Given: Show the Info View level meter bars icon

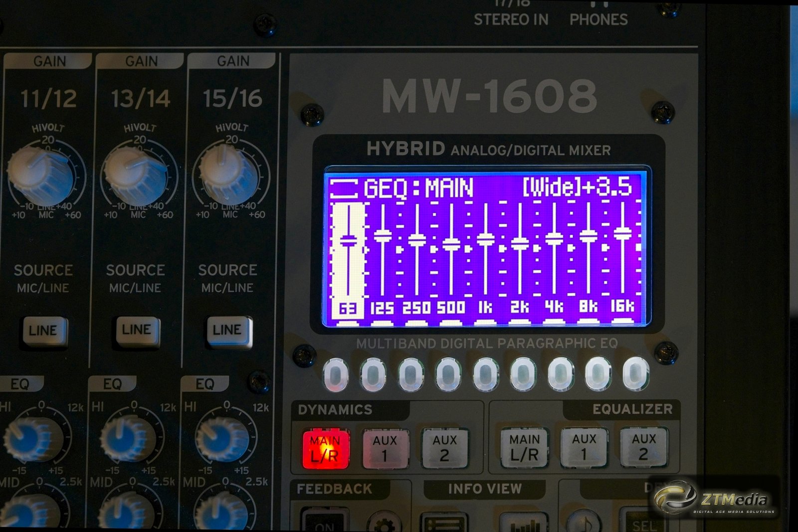Looking at the screenshot, I should pyautogui.click(x=524, y=524).
